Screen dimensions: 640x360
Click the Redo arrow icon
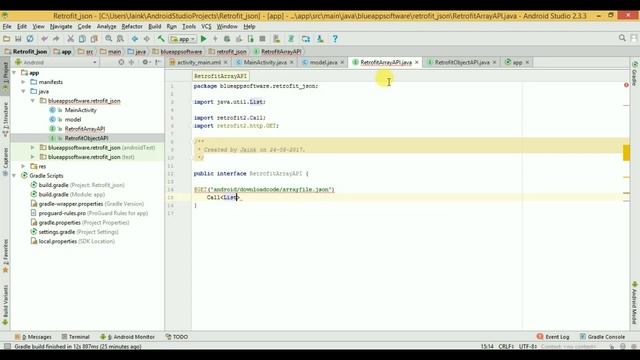56,39
